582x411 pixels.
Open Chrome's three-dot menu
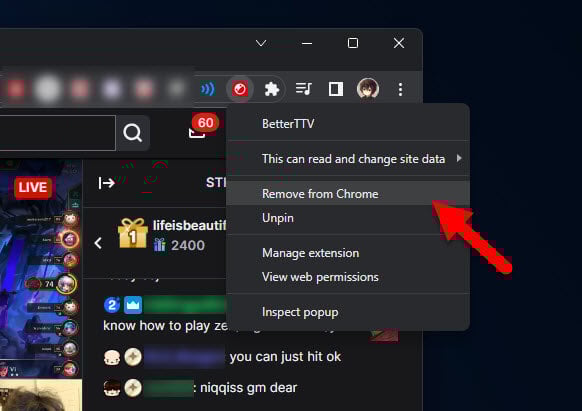[400, 89]
